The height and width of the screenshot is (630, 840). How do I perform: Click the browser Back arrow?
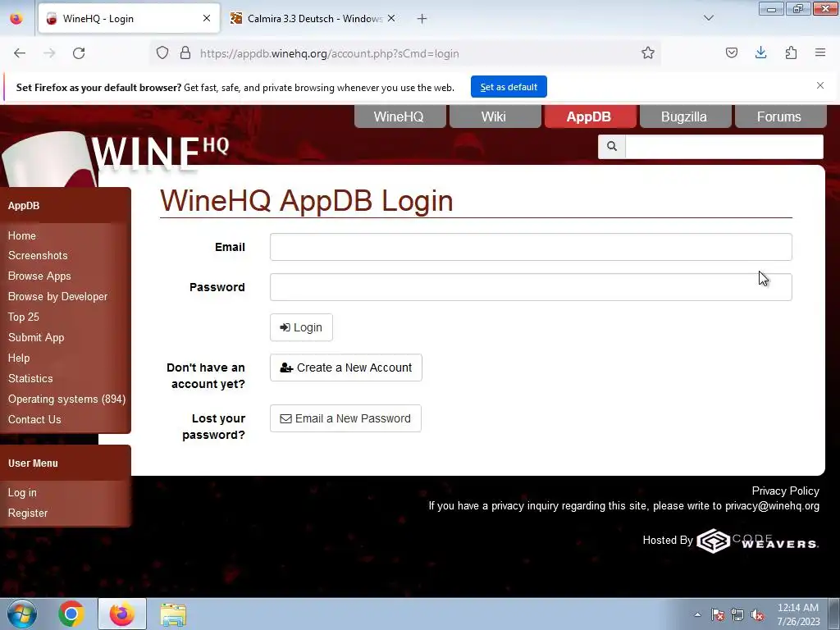click(20, 53)
